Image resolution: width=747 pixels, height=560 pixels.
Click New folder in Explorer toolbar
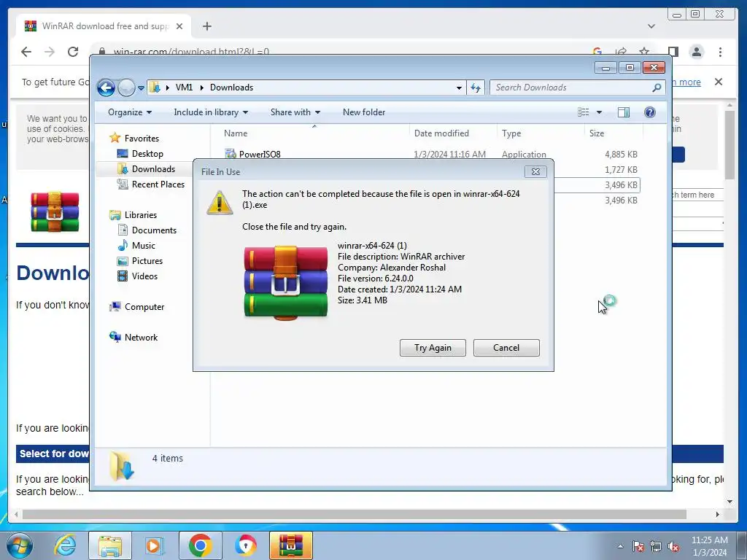point(364,112)
